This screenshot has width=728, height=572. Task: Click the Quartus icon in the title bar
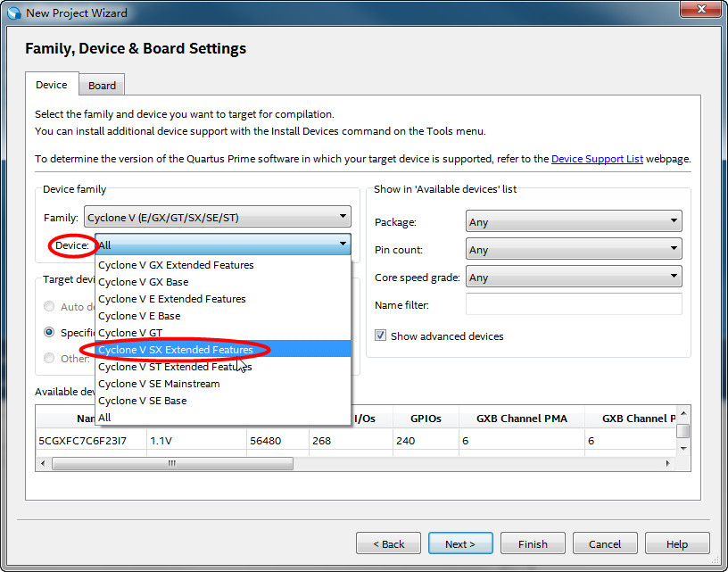point(13,12)
